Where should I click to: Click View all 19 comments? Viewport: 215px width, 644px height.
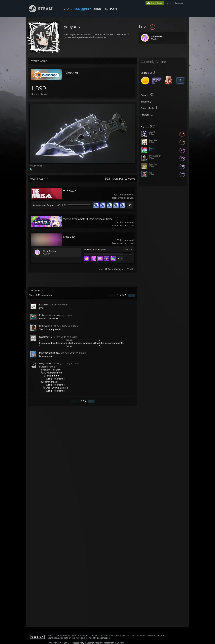click(x=41, y=295)
